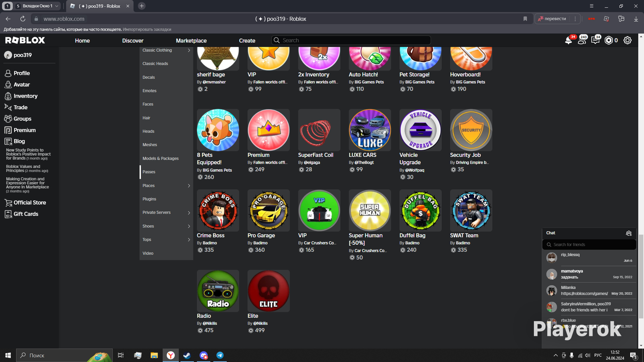Open the friends icon in the header
Screen dimensions: 644x362
pyautogui.click(x=582, y=41)
